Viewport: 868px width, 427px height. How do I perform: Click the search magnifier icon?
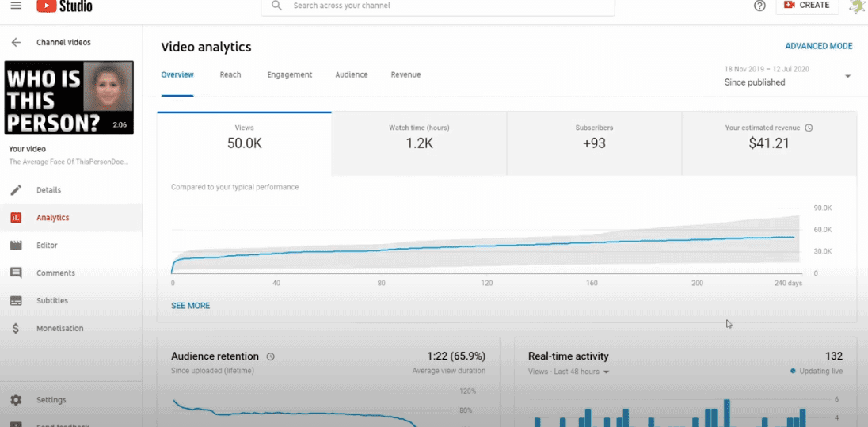click(x=277, y=6)
